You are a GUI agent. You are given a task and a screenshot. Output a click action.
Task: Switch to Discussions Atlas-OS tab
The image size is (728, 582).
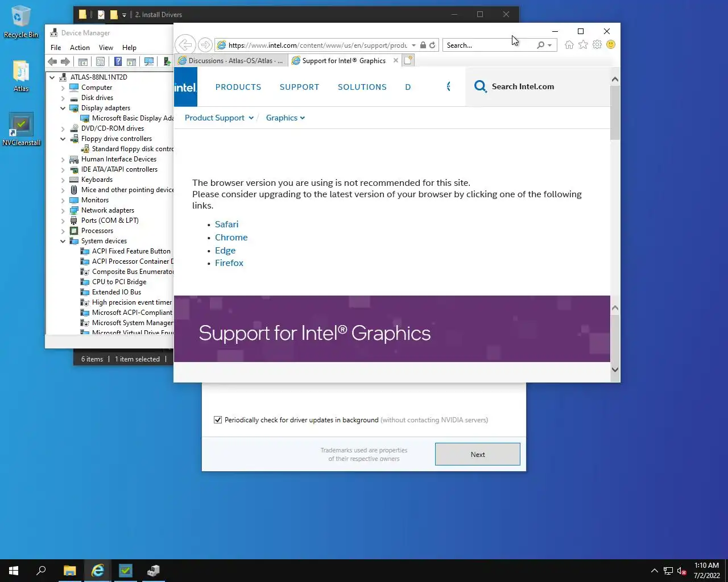click(x=231, y=60)
